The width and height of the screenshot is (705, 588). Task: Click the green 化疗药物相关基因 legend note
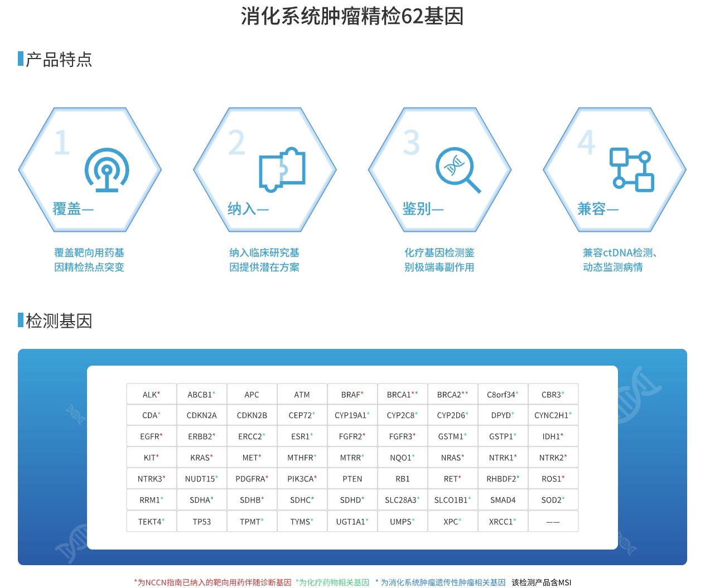(332, 582)
